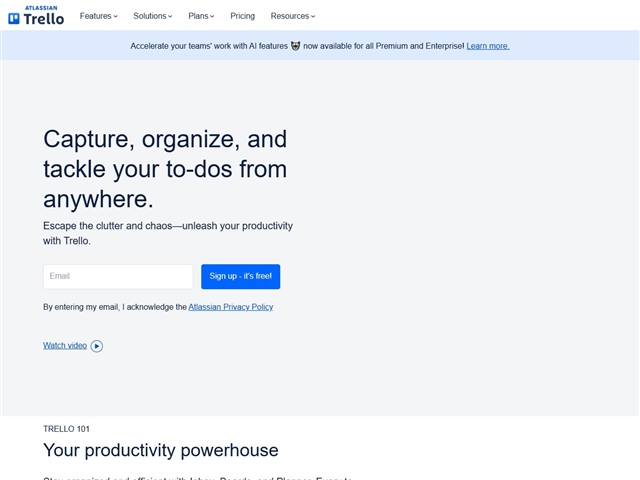Go to the Pricing page
The height and width of the screenshot is (480, 640).
242,16
